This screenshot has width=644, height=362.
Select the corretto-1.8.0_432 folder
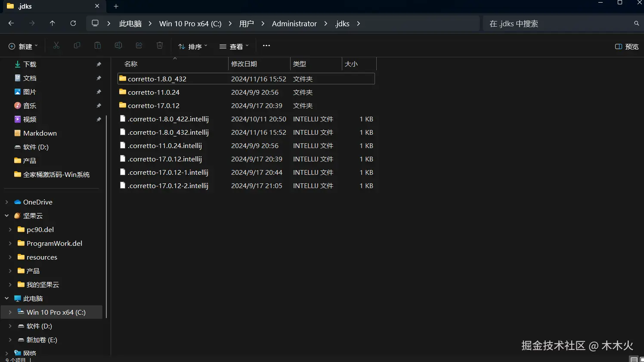point(246,79)
